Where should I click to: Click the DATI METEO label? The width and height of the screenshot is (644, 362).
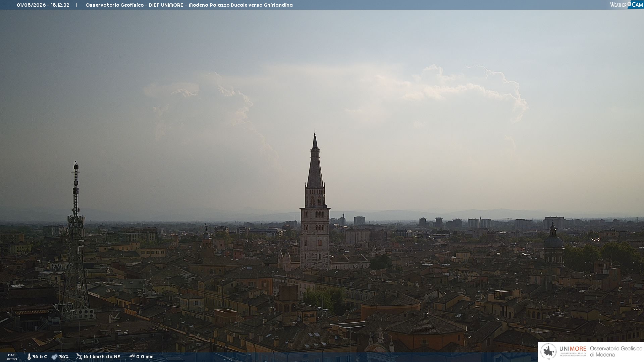pos(12,357)
